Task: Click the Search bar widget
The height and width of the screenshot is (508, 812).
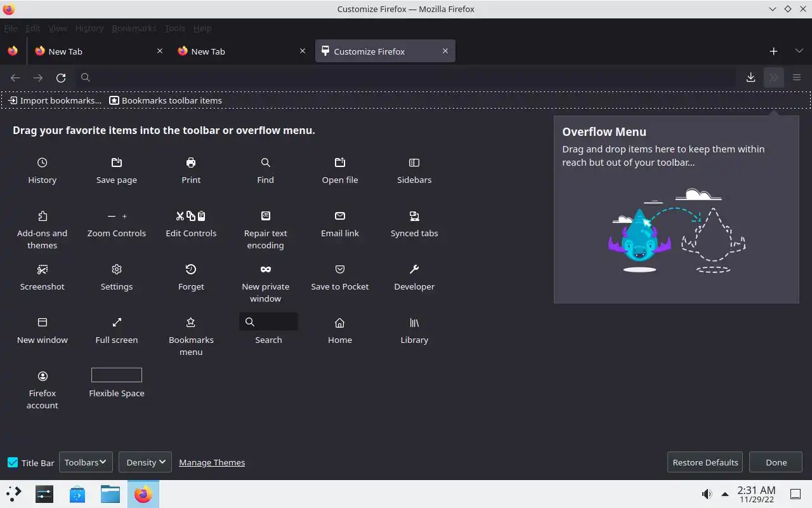Action: click(268, 322)
